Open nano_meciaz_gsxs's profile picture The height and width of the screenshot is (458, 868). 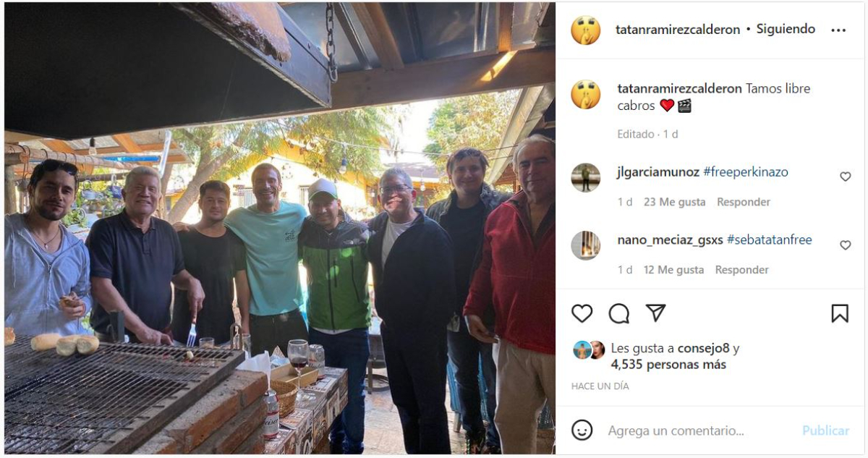point(586,246)
